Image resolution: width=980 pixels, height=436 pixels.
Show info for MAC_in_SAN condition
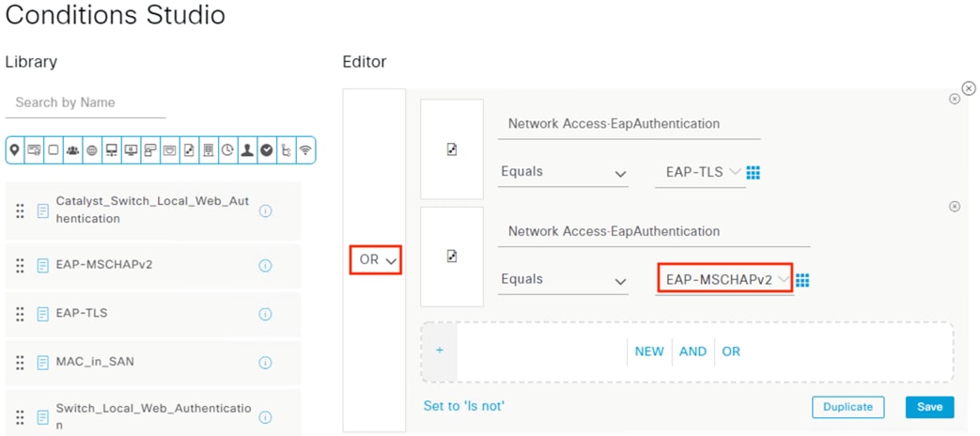[265, 363]
